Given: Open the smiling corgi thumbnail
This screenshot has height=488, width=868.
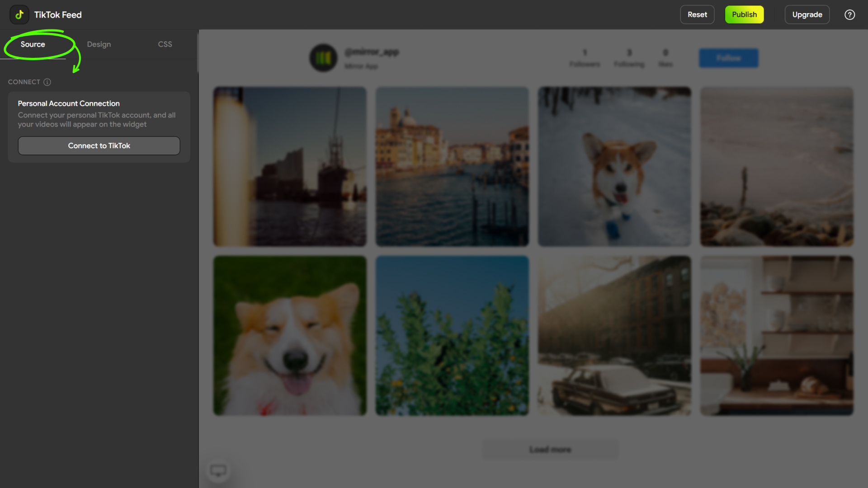Looking at the screenshot, I should point(290,336).
